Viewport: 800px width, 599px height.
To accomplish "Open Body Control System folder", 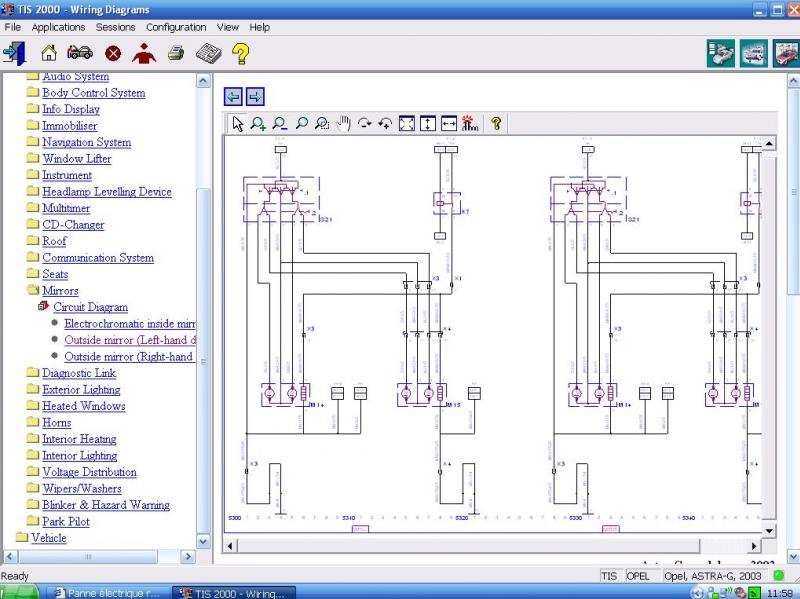I will point(94,93).
